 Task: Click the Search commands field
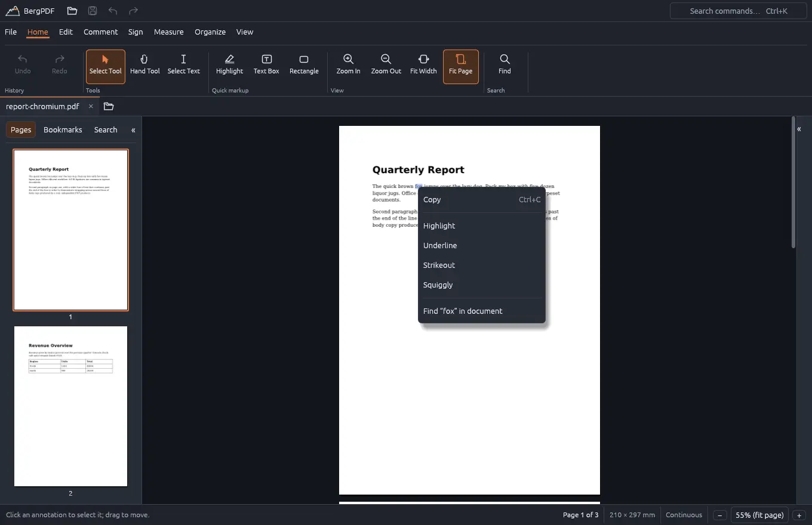point(738,11)
